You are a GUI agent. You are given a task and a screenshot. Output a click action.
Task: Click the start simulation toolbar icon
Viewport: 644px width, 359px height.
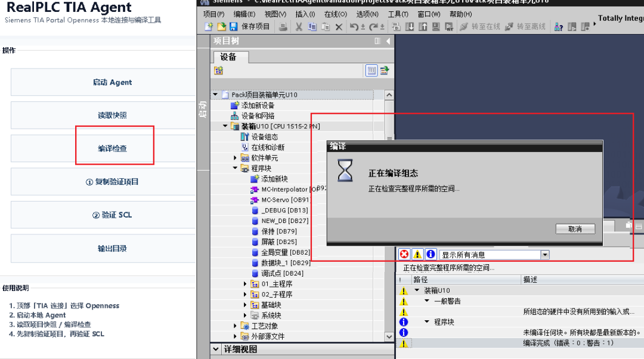point(436,27)
